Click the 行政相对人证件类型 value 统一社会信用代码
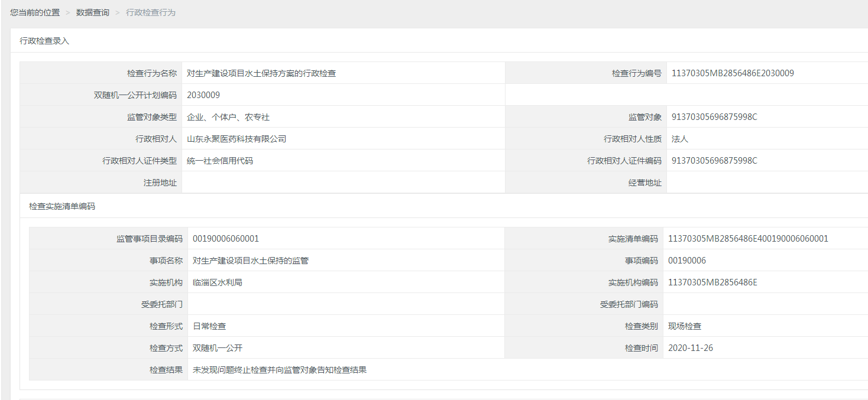The width and height of the screenshot is (868, 400). click(220, 161)
